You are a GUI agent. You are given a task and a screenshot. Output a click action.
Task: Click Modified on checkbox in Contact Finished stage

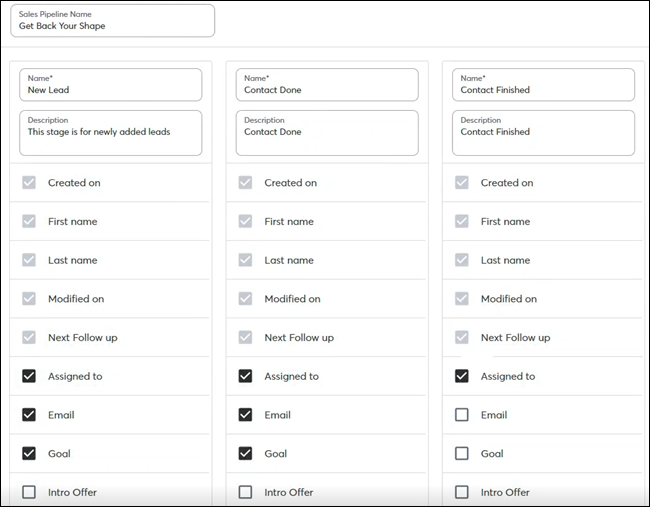tap(462, 298)
